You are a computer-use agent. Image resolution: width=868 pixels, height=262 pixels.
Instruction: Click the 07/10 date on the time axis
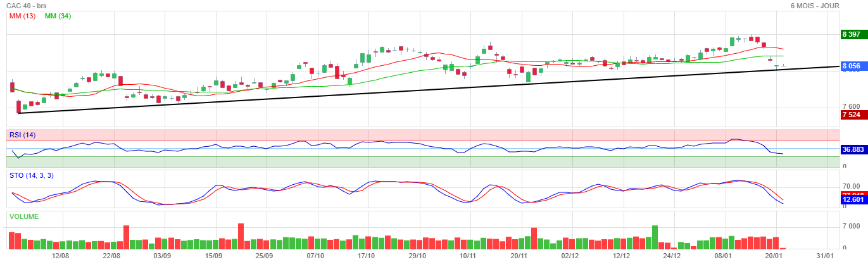[315, 256]
